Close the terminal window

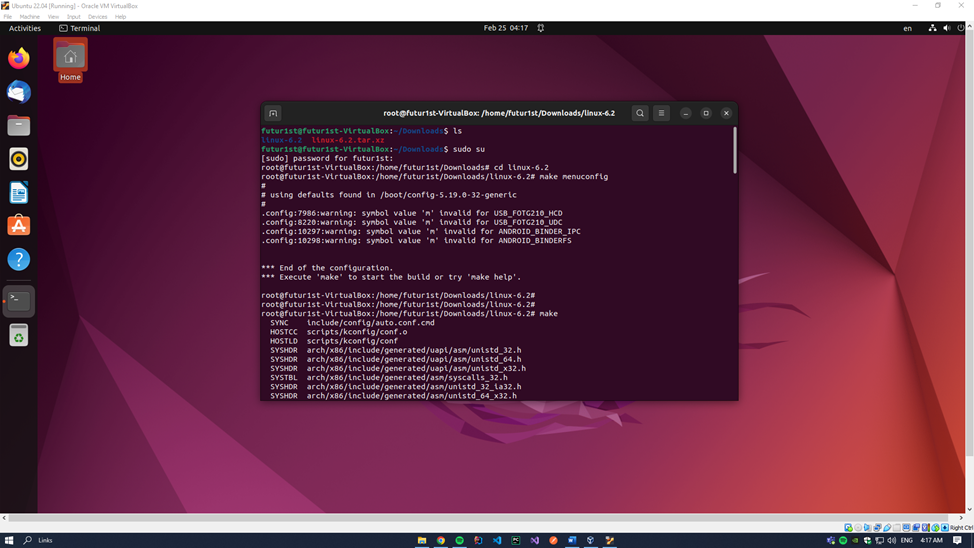pos(726,113)
